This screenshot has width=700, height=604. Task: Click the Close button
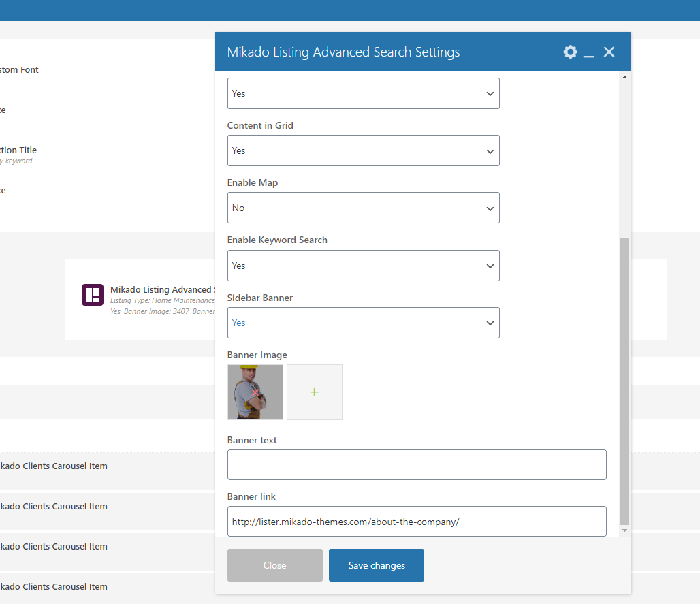tap(275, 565)
